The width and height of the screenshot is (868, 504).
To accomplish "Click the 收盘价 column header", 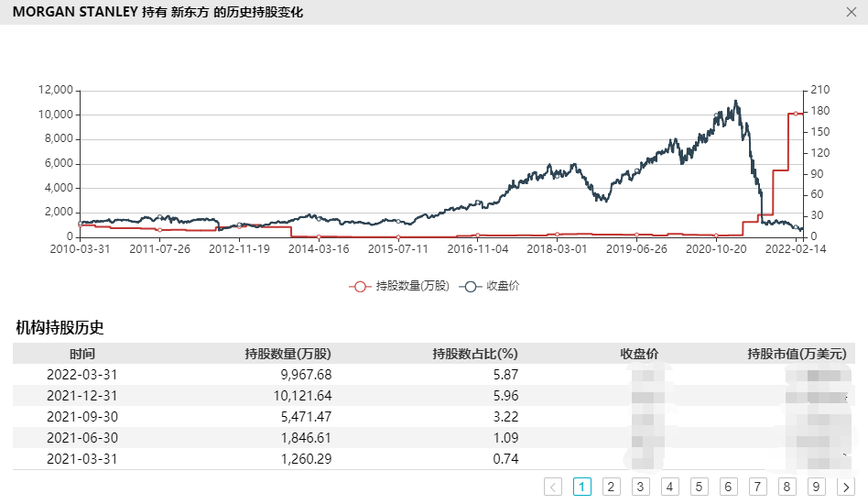I will (x=639, y=354).
